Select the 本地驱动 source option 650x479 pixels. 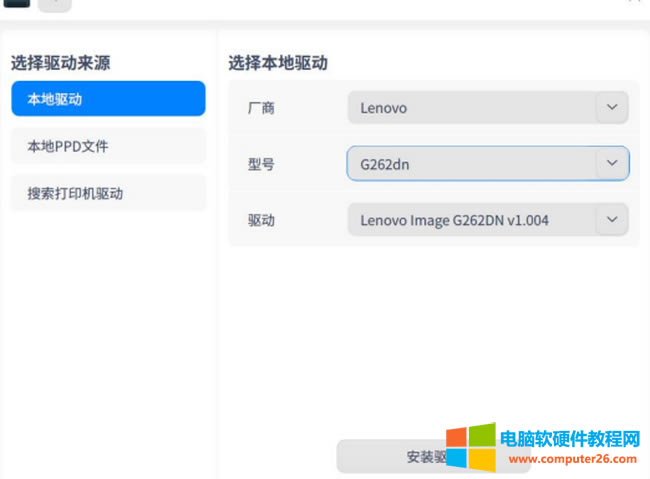point(108,99)
